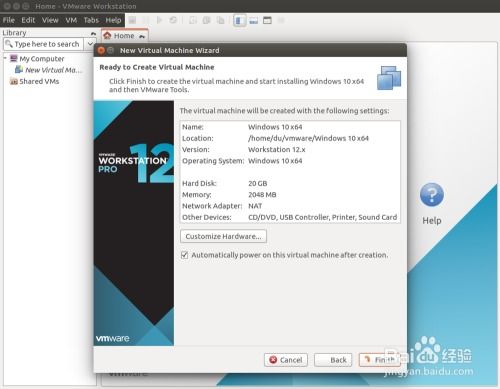Viewport: 500px width, 389px height.
Task: Click the Other Devices value CD/DVD, USB Controller
Action: (323, 217)
